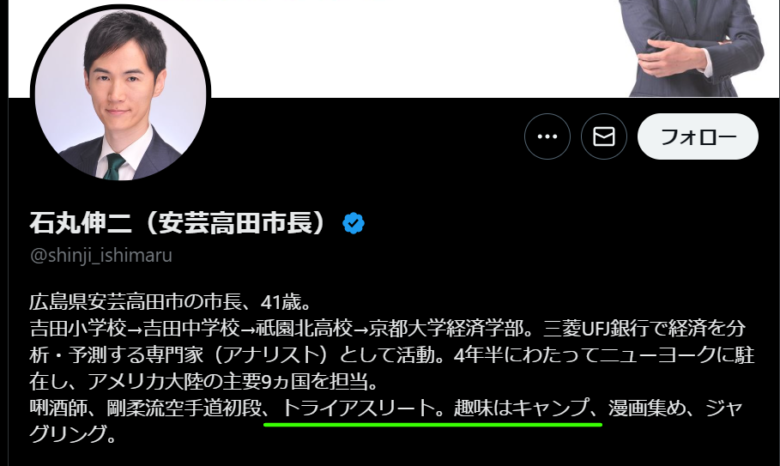780x466 pixels.
Task: Click the blue verified checkmark badge
Action: point(354,223)
